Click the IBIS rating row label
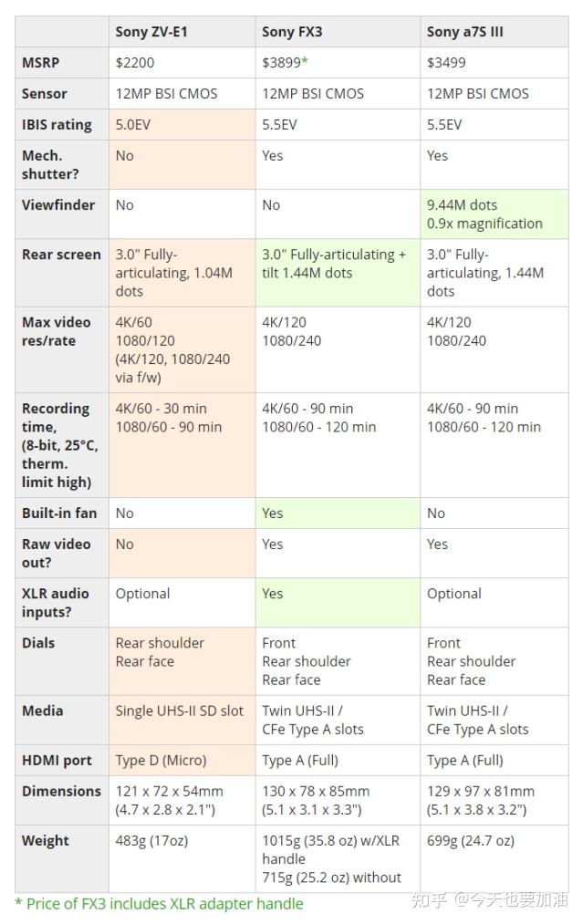Viewport: 583px width, 924px height. tap(58, 125)
